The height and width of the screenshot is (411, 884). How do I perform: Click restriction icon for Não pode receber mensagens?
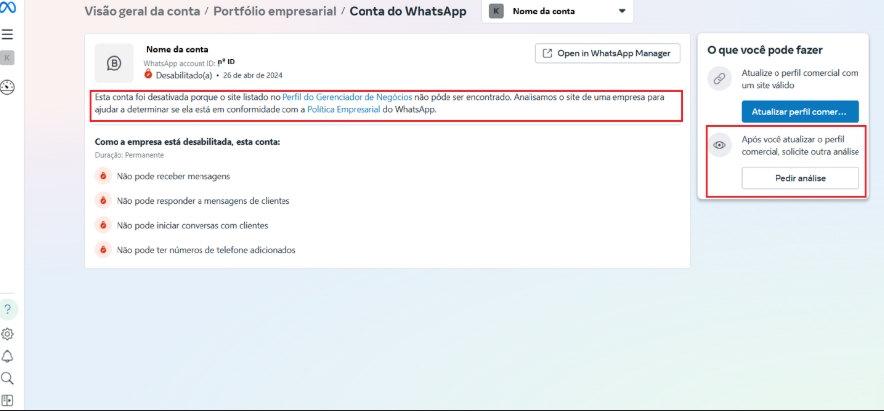103,176
